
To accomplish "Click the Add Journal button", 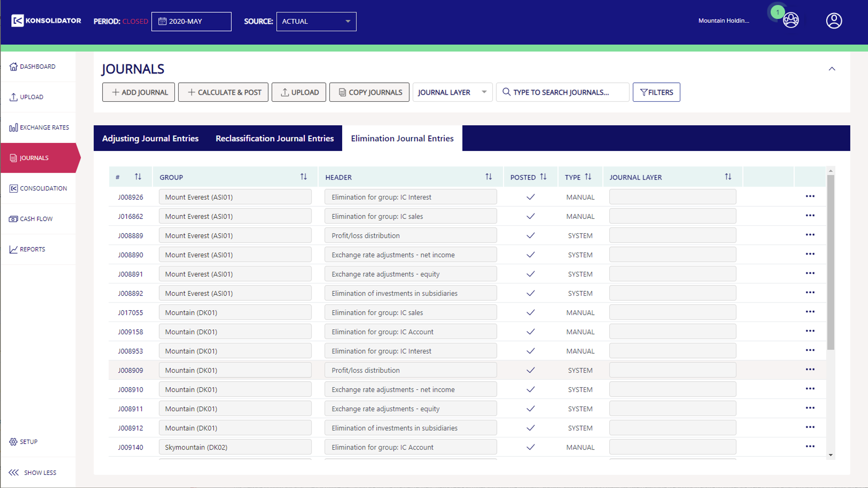I will tap(138, 92).
